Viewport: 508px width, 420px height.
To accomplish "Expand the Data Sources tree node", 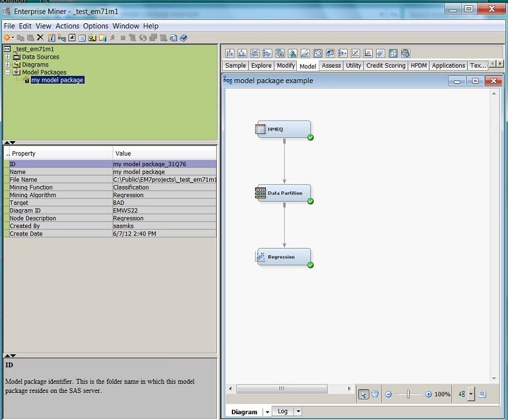I will (7, 57).
